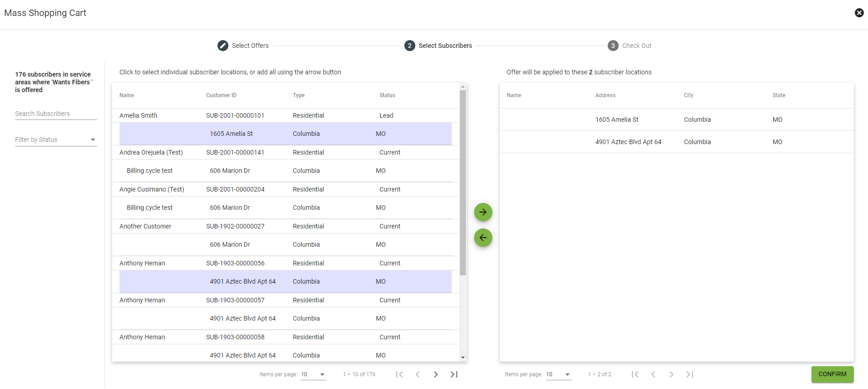This screenshot has width=868, height=389.
Task: Select Billing cycle test location under Andrea Orejuela
Action: point(285,171)
